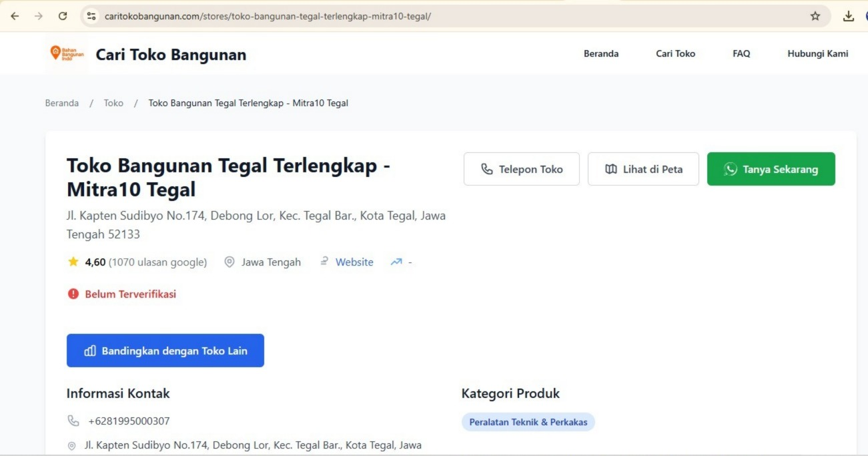Open the Beranda menu item
Viewport: 868px width, 456px height.
click(601, 53)
